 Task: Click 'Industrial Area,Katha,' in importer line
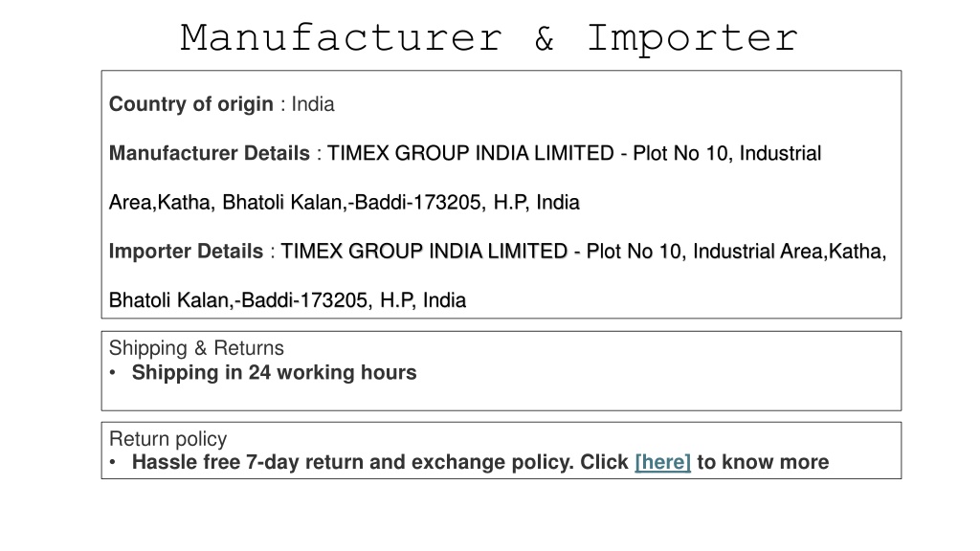click(790, 252)
